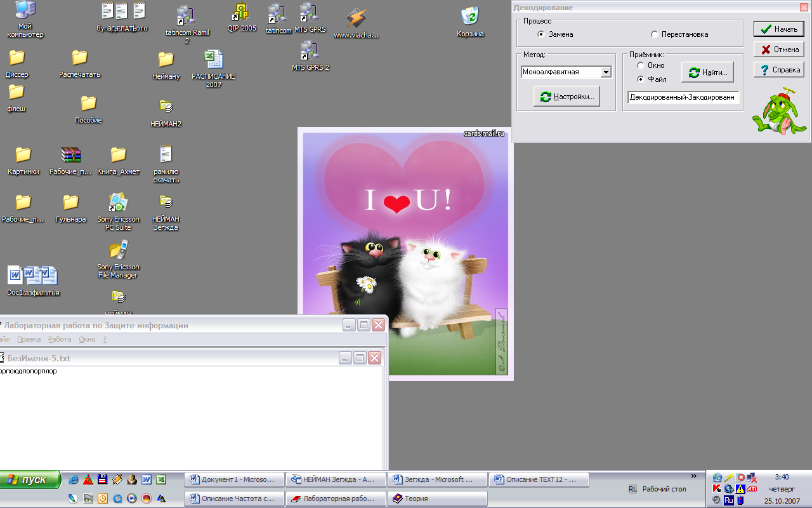The image size is (812, 508).
Task: Open the Работа menu in lab window
Action: point(60,339)
